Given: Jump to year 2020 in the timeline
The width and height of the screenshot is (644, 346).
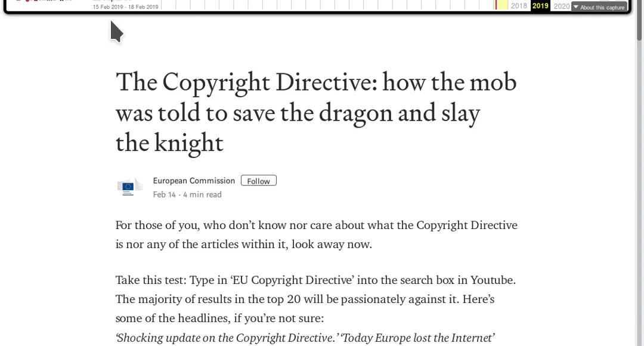Looking at the screenshot, I should [561, 6].
